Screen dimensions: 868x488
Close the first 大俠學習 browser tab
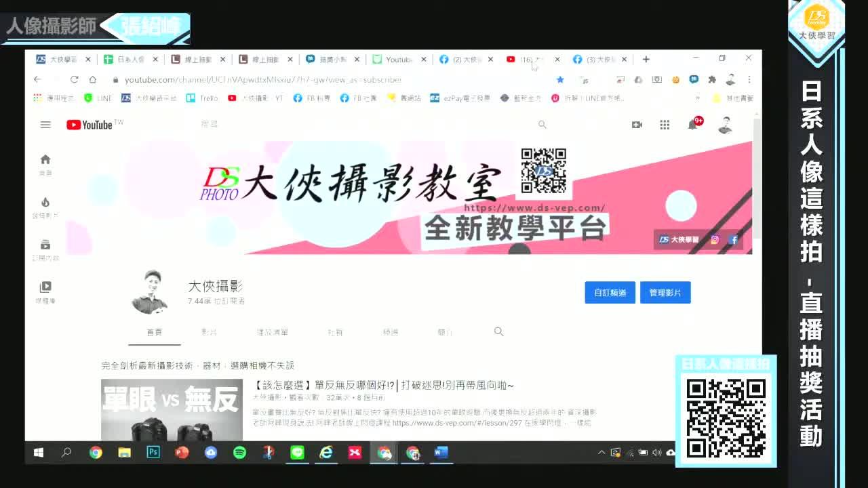(x=87, y=60)
